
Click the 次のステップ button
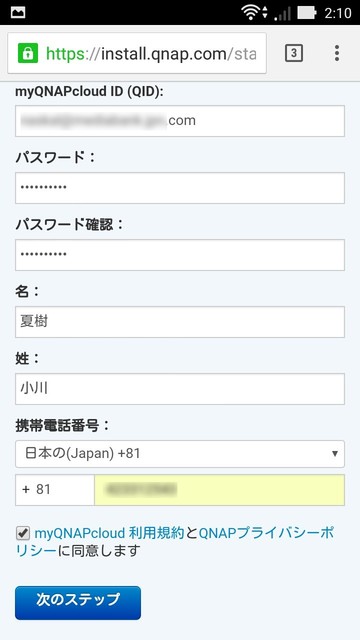tap(78, 603)
